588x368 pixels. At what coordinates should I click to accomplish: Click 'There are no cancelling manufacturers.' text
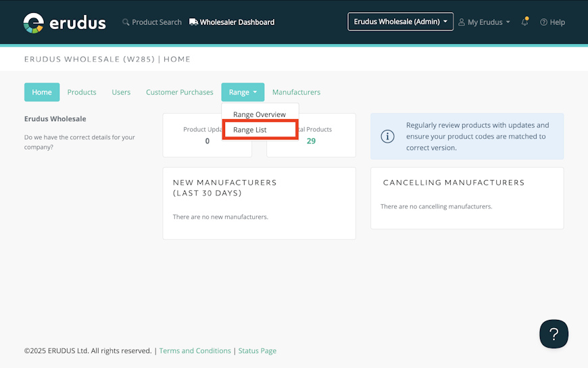point(436,206)
